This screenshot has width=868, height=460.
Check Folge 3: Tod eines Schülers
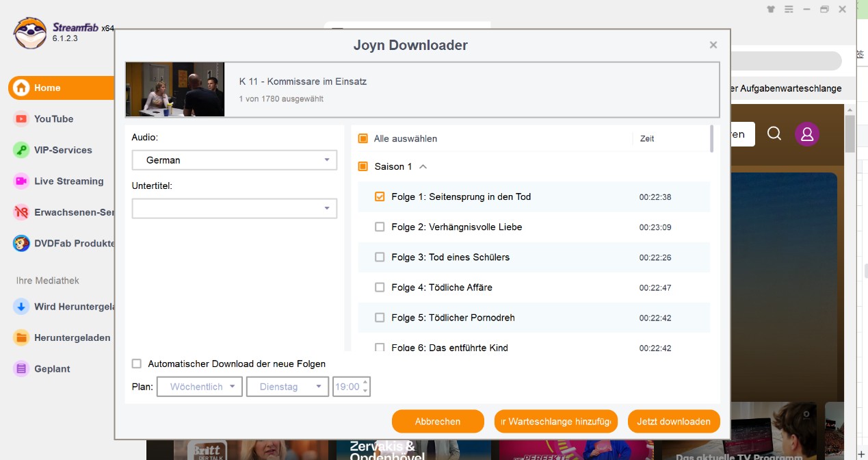[x=380, y=257]
